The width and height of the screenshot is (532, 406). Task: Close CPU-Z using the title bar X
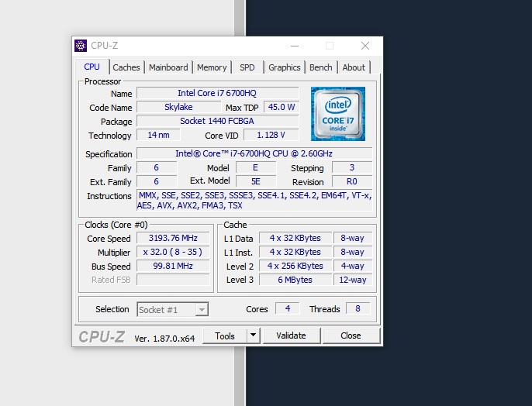[x=365, y=46]
